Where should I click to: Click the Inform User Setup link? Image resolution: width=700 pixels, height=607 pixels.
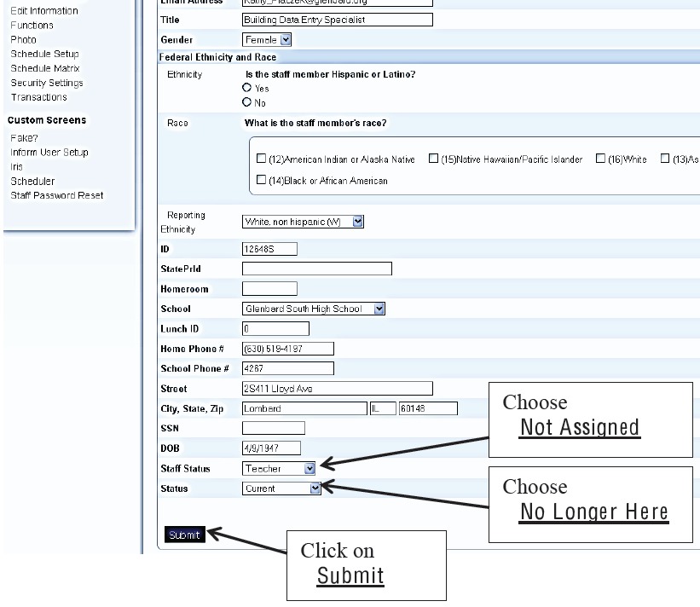coord(49,153)
